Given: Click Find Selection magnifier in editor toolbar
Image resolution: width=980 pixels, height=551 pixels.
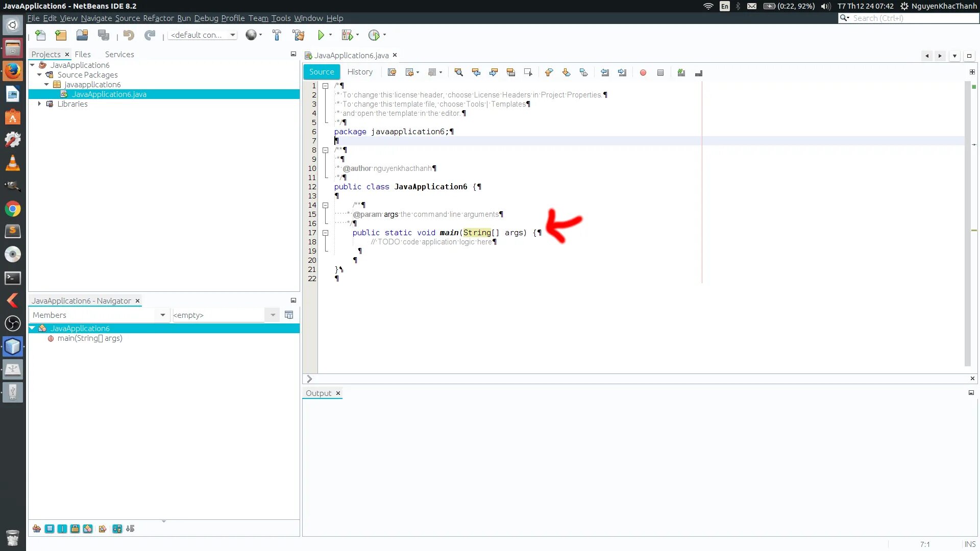Looking at the screenshot, I should pyautogui.click(x=458, y=72).
